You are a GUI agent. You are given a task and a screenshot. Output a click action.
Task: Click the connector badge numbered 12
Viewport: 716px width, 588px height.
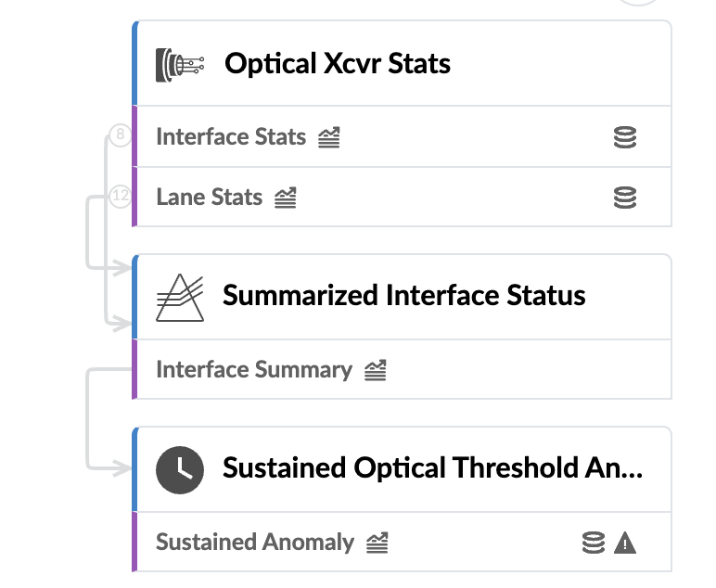pyautogui.click(x=120, y=196)
